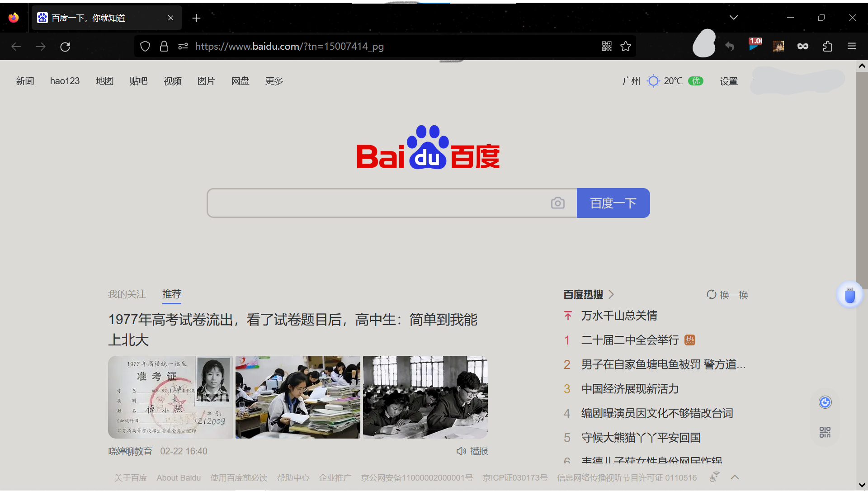Open tracking protection shield icon
This screenshot has width=868, height=491.
tap(145, 46)
